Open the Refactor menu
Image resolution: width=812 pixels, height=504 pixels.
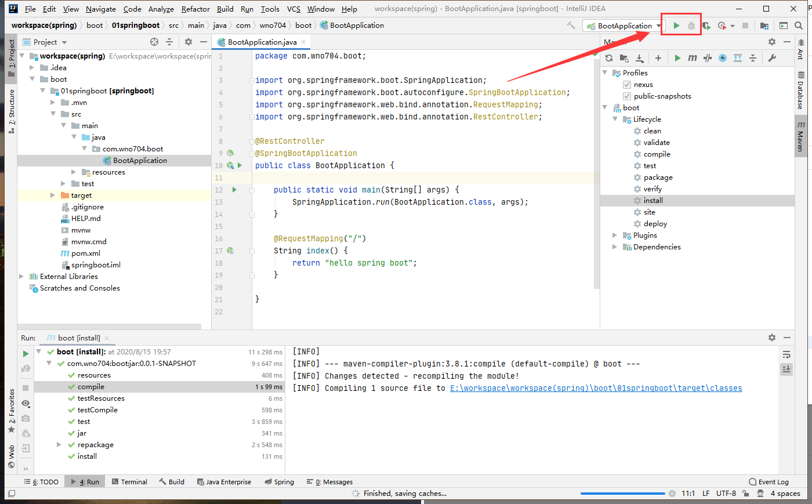click(195, 9)
